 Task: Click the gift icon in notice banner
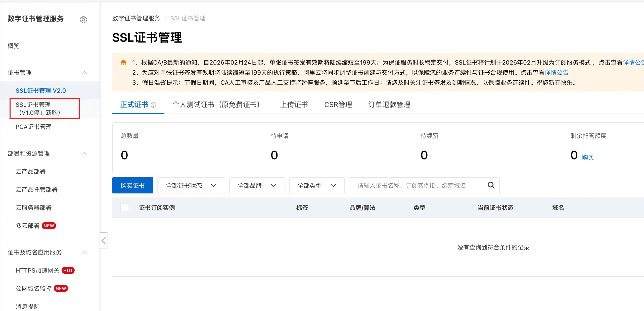coord(124,63)
